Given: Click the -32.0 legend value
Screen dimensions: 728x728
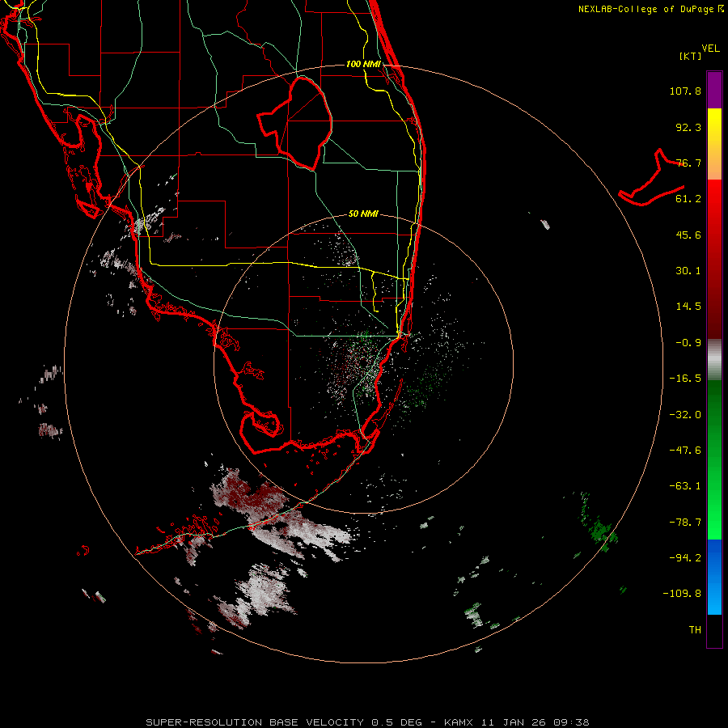Looking at the screenshot, I should click(685, 415).
